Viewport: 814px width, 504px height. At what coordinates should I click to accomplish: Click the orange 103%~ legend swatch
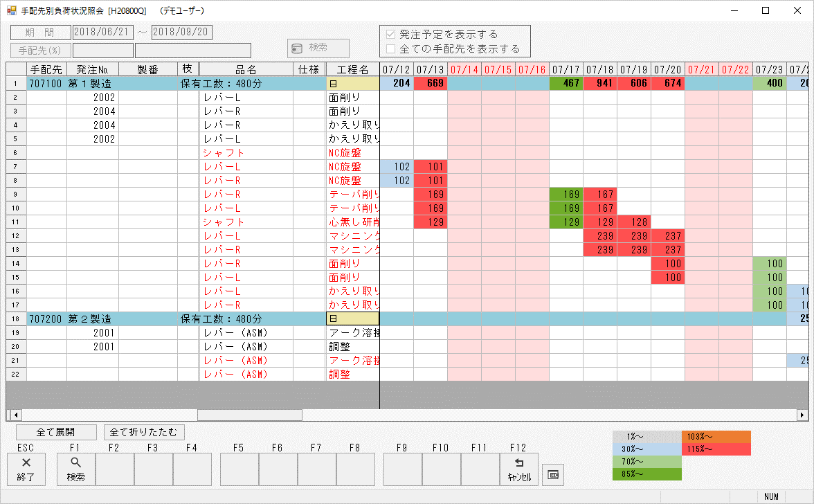coord(716,437)
